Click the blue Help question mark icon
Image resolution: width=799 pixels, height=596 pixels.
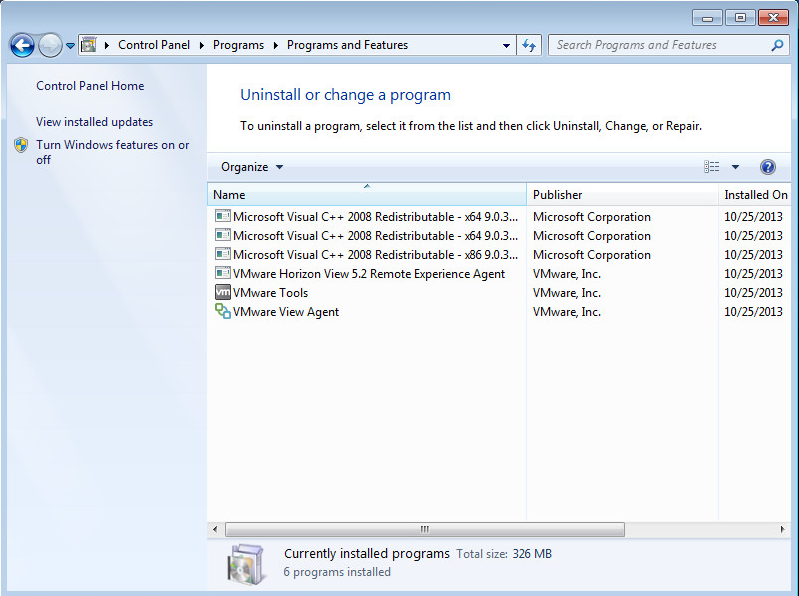point(768,167)
